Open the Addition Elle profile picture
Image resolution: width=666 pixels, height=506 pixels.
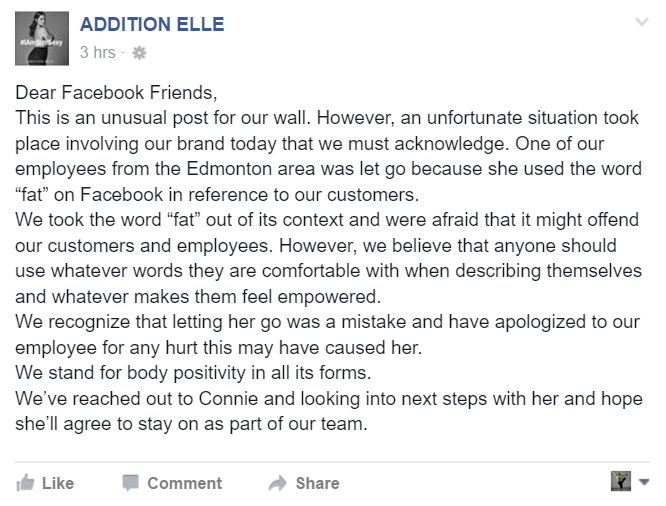point(42,38)
